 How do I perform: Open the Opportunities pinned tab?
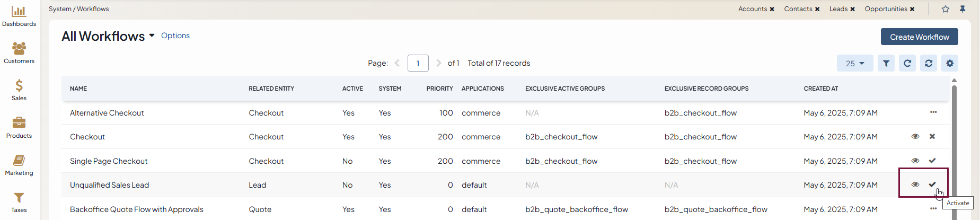[x=886, y=9]
